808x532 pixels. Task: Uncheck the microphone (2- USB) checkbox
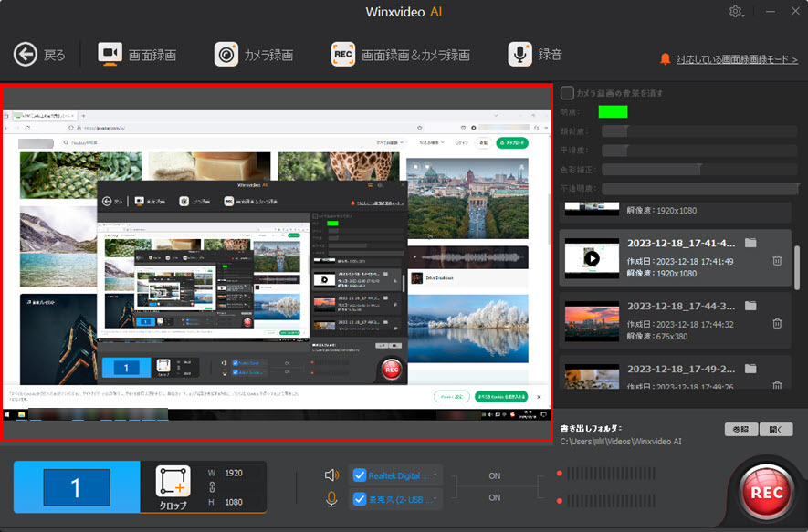click(x=359, y=498)
